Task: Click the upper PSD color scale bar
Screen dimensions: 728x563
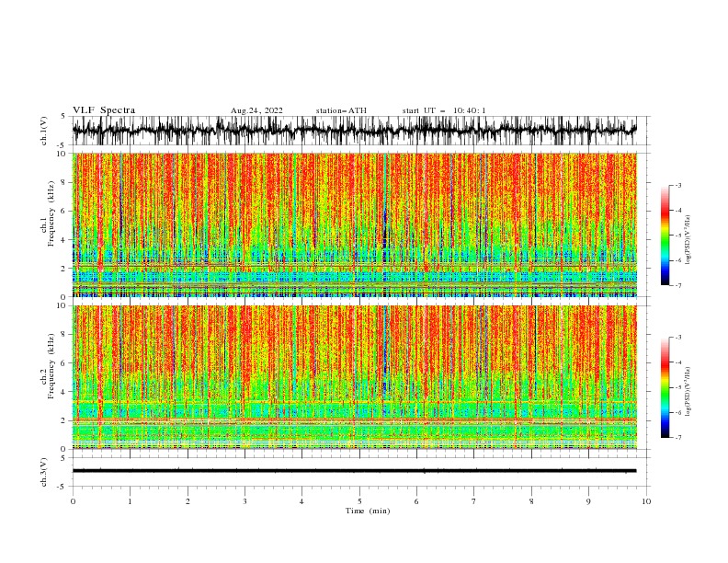Action: point(665,236)
